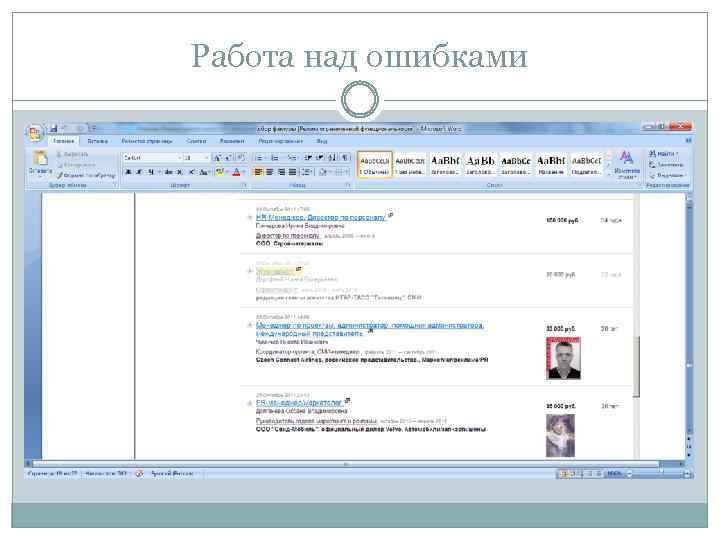
Task: Decrease paragraph indent
Action: coord(308,158)
